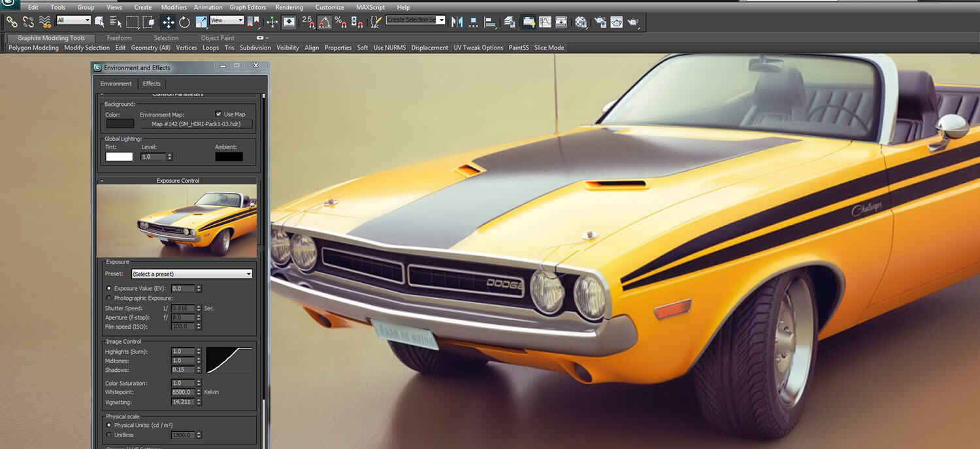Toggle the Window/Crossing selection icon
This screenshot has width=980, height=449.
(x=149, y=22)
